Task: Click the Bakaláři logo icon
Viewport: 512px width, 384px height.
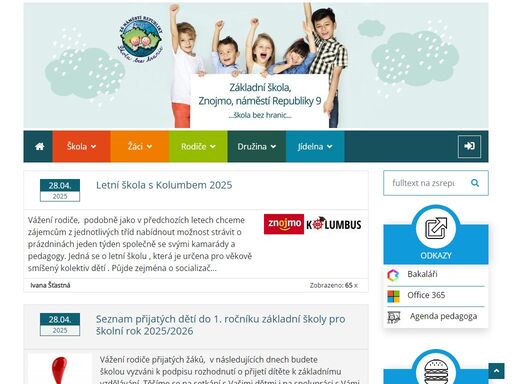Action: pyautogui.click(x=393, y=275)
